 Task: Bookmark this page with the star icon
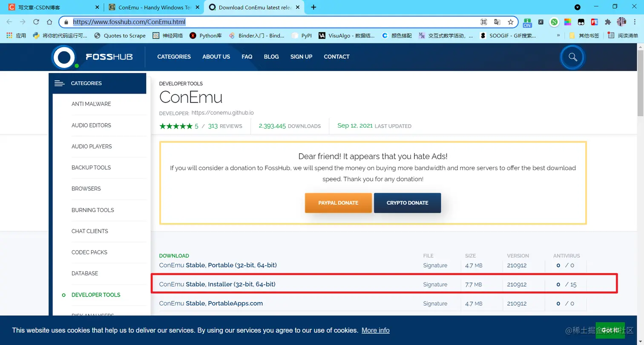[x=510, y=22]
